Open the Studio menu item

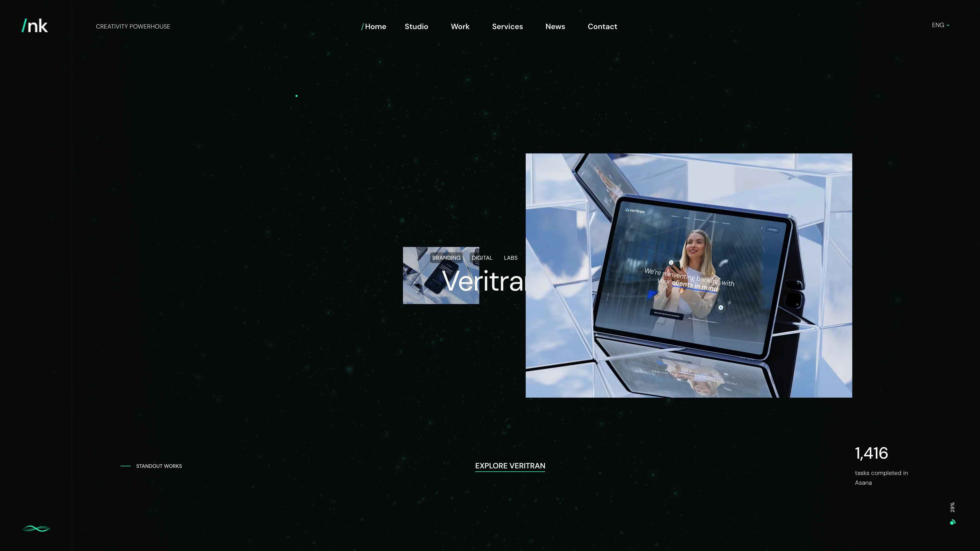click(x=416, y=27)
